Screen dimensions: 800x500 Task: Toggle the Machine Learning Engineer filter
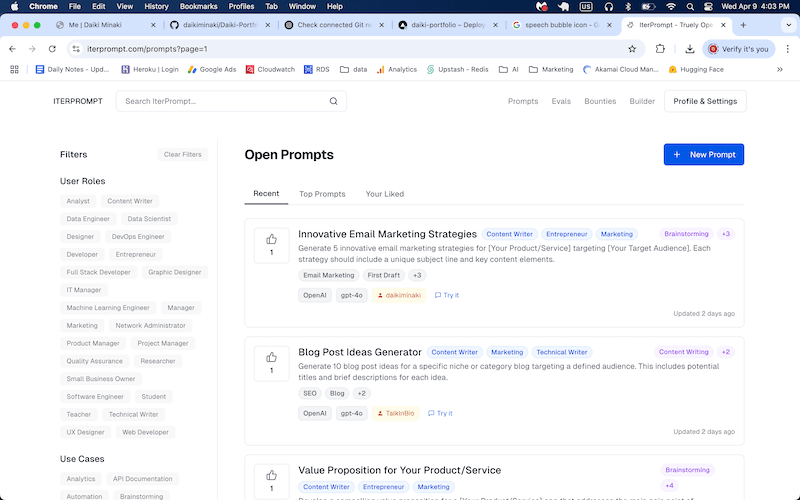108,308
